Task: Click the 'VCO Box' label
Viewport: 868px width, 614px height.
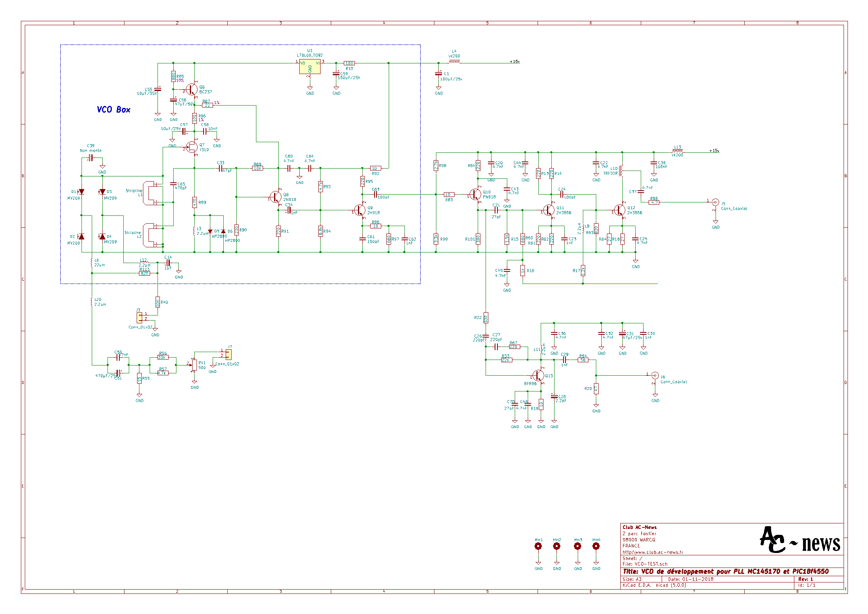Action: [x=113, y=109]
